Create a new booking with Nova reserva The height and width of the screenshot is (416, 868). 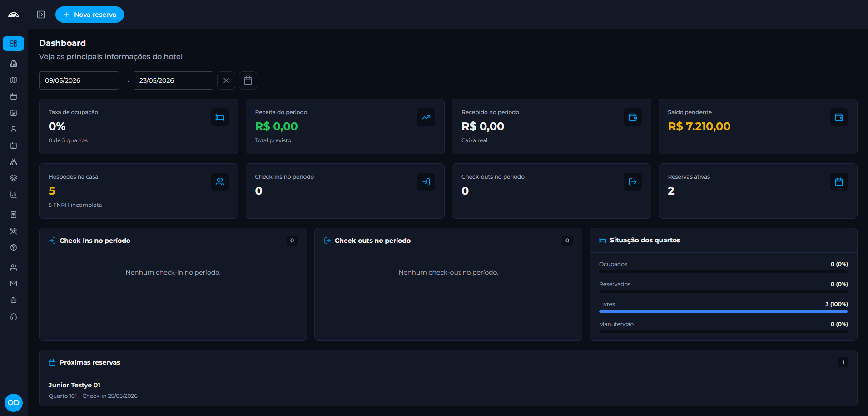89,15
